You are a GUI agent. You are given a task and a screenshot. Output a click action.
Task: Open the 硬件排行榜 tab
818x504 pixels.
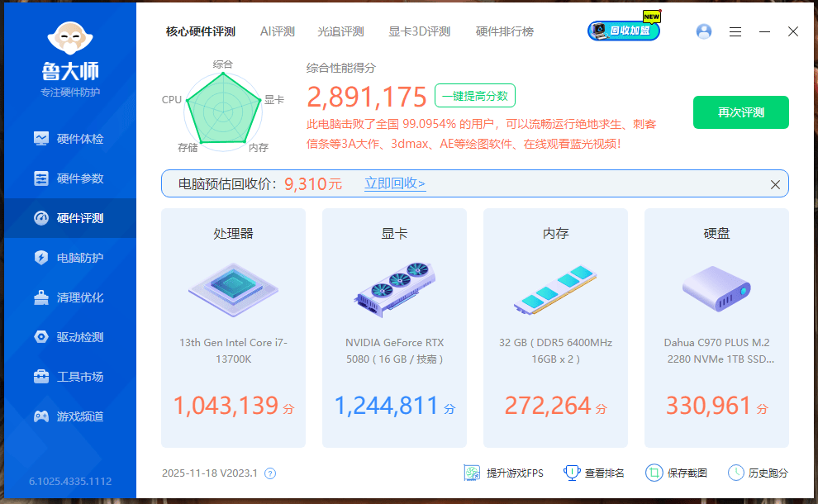505,32
